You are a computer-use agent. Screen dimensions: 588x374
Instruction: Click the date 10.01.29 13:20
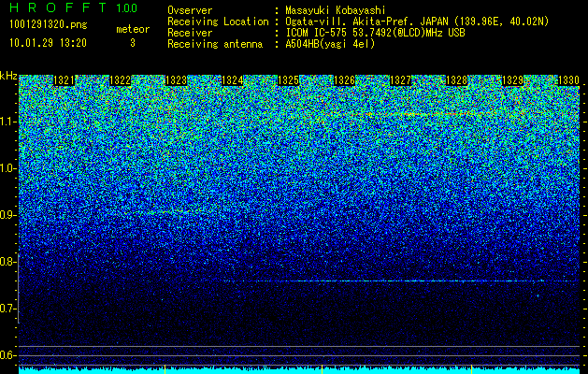48,43
